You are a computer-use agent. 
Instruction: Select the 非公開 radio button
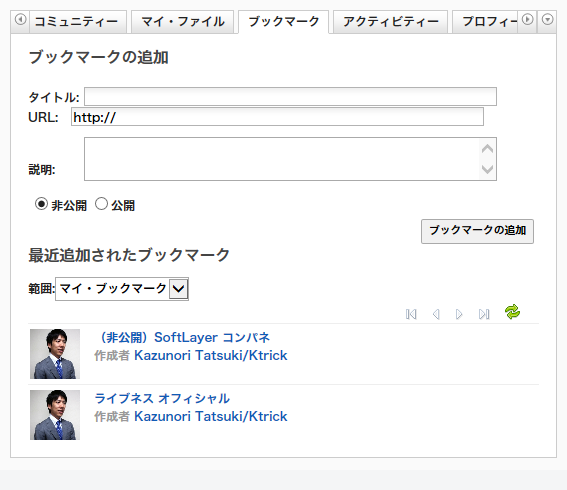tap(41, 204)
